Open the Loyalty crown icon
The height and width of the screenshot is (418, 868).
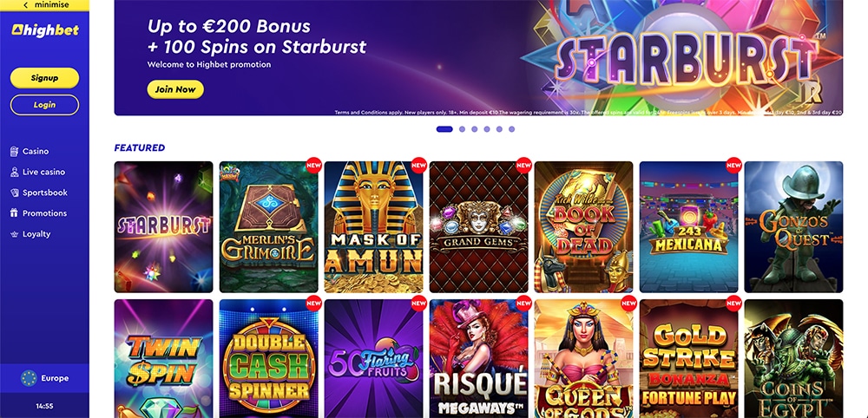point(15,234)
